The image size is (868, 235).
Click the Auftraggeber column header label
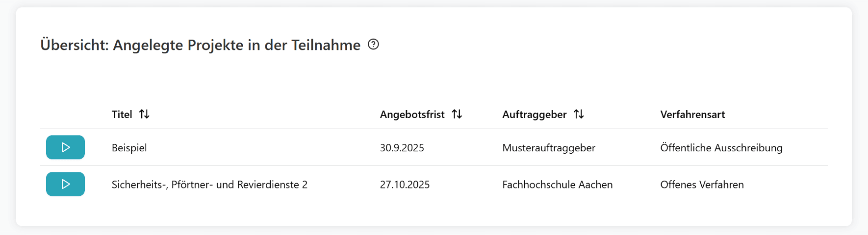534,115
